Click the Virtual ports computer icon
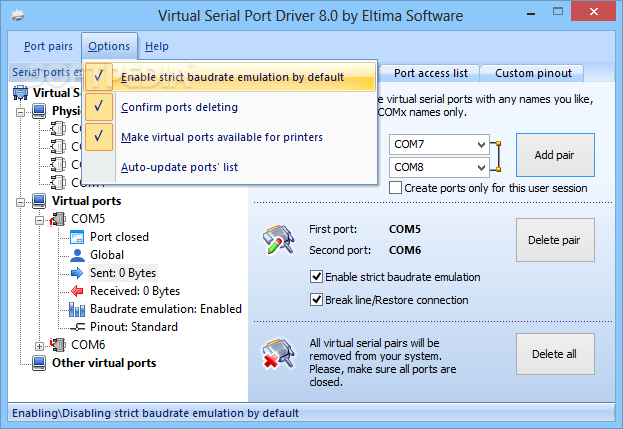623x429 pixels. coord(39,201)
